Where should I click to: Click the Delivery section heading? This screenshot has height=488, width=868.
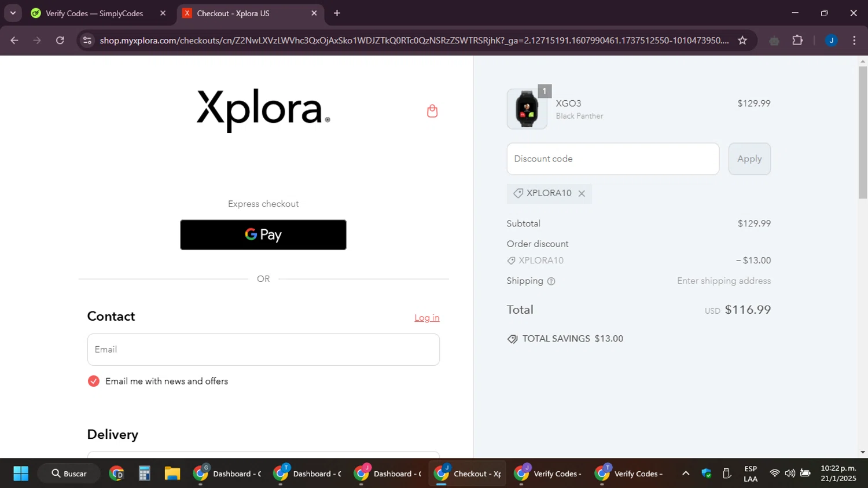click(113, 435)
